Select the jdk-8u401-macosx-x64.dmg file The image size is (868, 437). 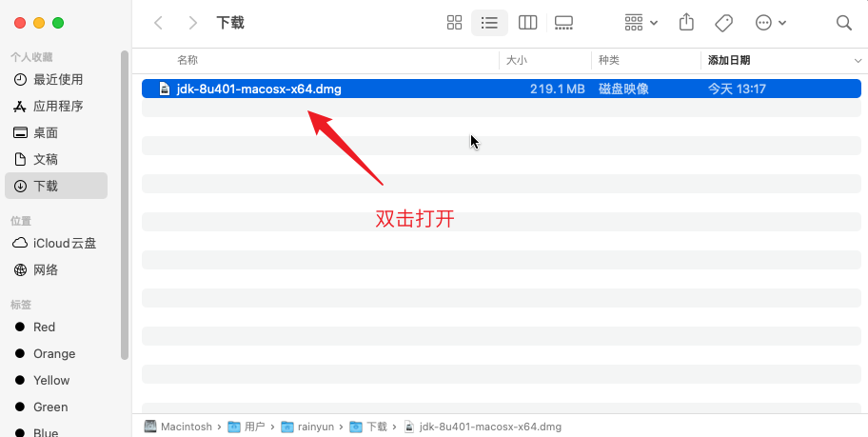[259, 89]
